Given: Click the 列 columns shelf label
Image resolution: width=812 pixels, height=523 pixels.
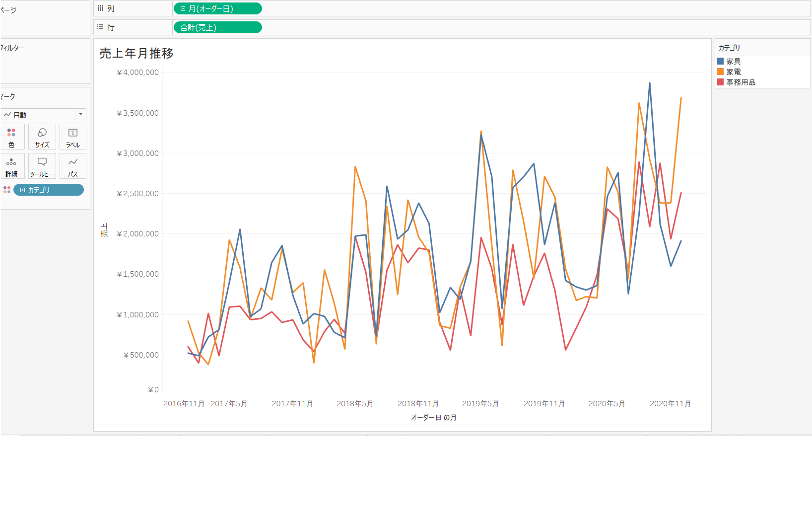Looking at the screenshot, I should (x=111, y=9).
